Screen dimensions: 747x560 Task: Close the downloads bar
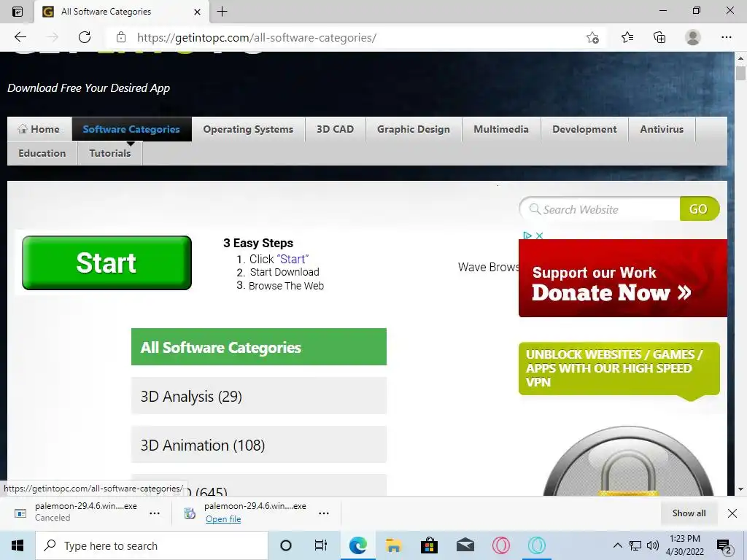[732, 513]
